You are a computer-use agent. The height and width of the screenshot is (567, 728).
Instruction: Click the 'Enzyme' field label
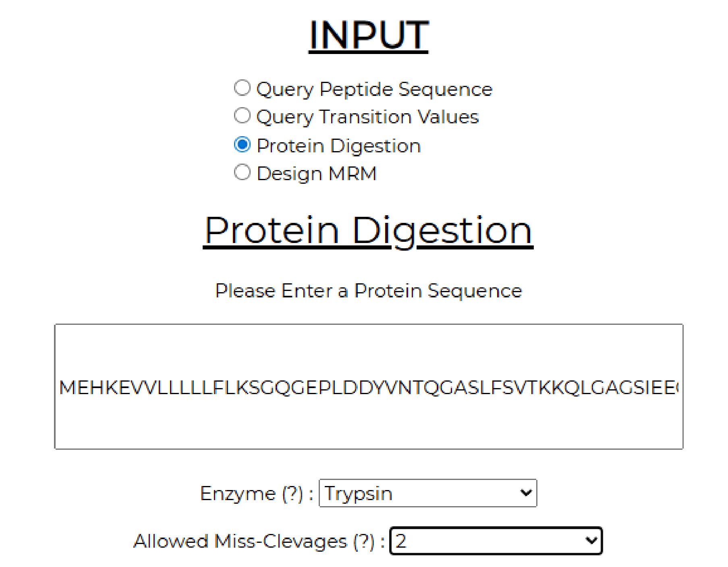pos(238,494)
